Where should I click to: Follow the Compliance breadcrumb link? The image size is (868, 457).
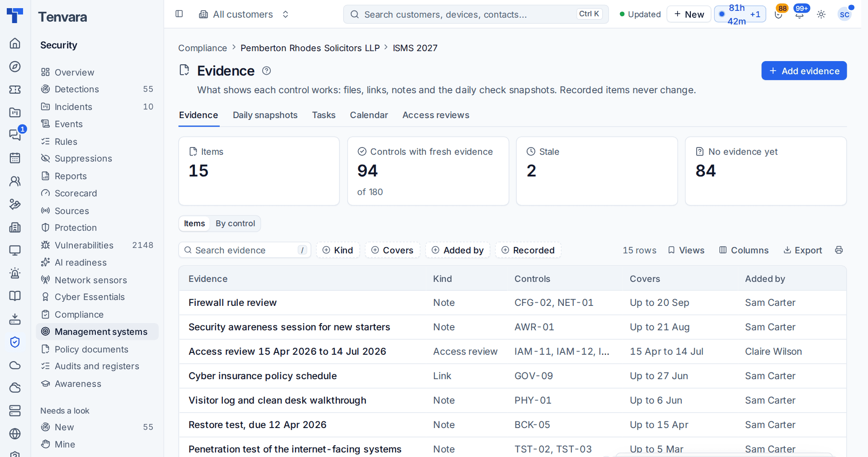click(203, 48)
